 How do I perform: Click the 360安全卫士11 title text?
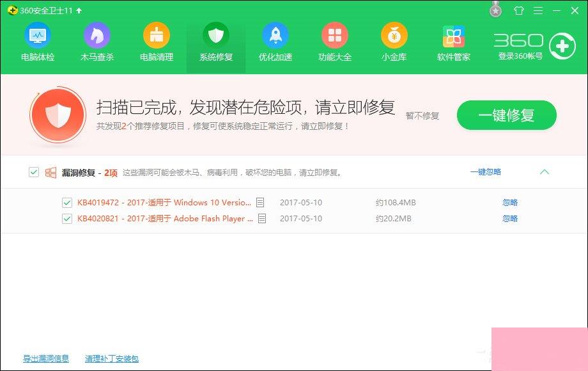pos(46,10)
